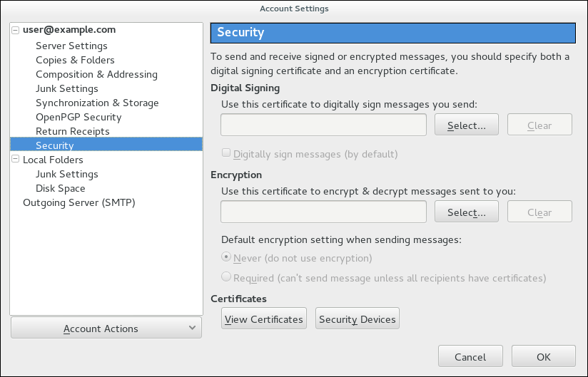
Task: Click Clear for the encryption certificate
Action: 539,212
